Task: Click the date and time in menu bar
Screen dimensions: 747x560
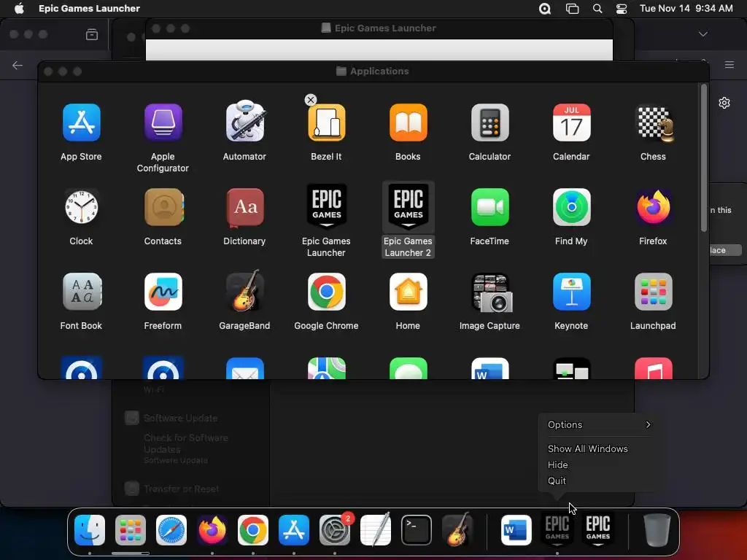Action: click(686, 9)
